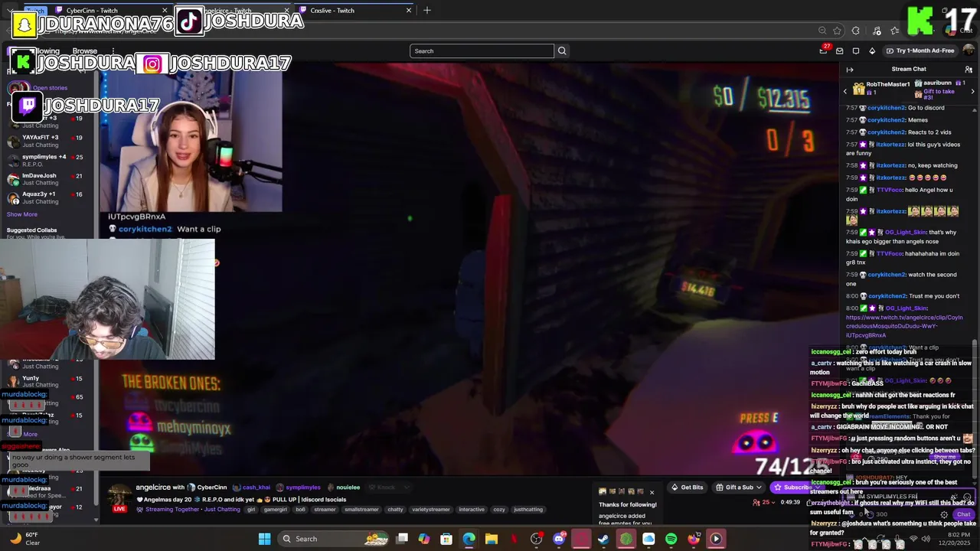Close the Crxslive - Twitch tab

click(408, 11)
